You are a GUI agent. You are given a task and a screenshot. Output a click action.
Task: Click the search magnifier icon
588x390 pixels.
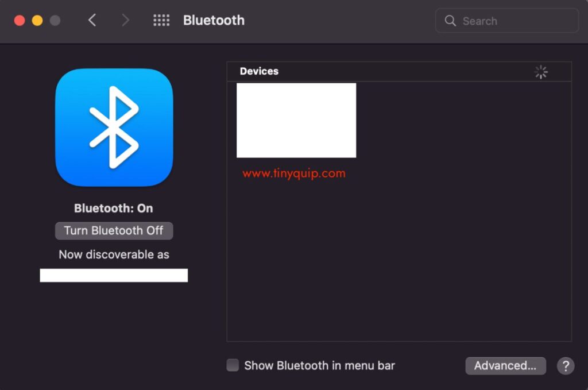451,21
